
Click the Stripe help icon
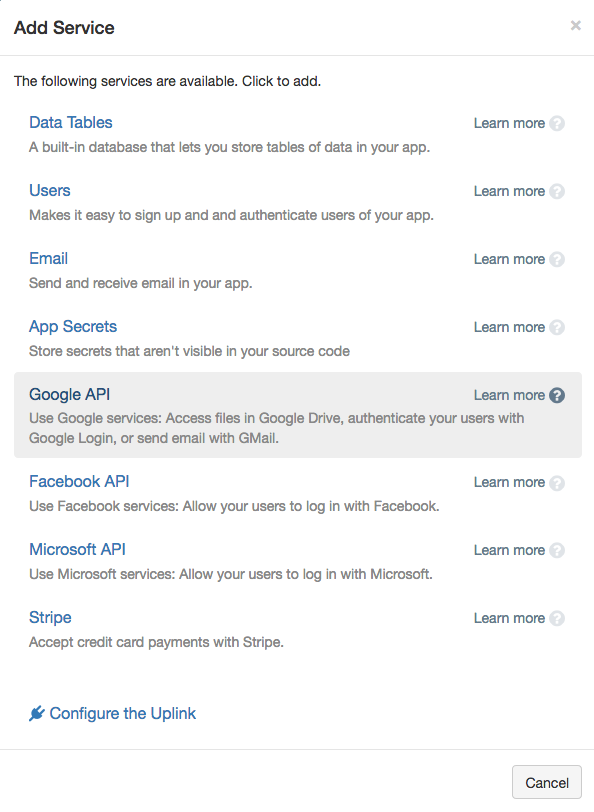559,618
